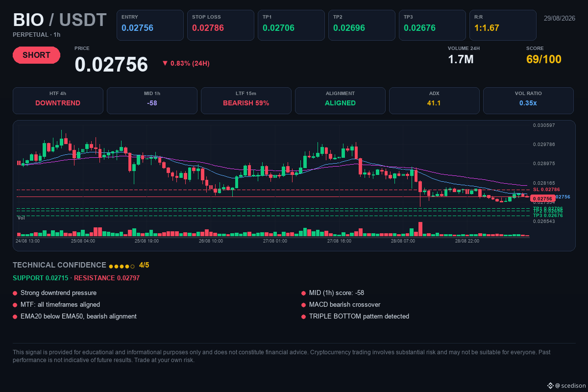Click "TRIPLE BOTTOM pattern detected" text
Image resolution: width=588 pixels, height=392 pixels.
coord(359,316)
